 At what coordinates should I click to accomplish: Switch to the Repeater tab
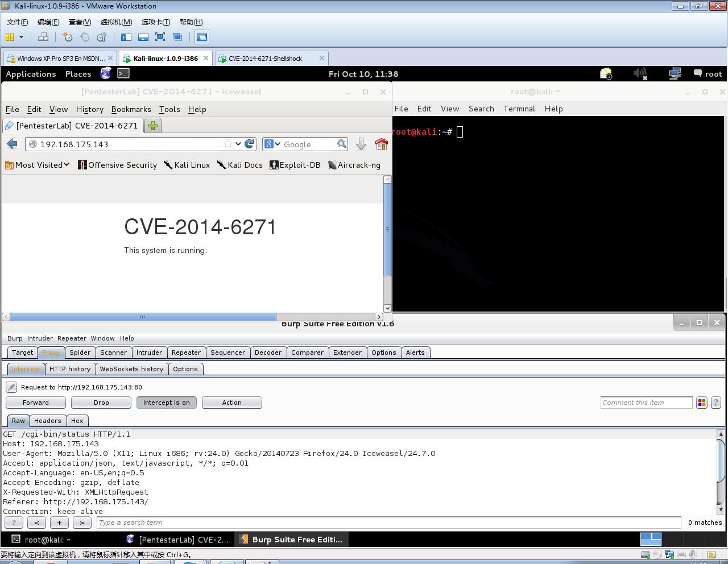point(186,353)
